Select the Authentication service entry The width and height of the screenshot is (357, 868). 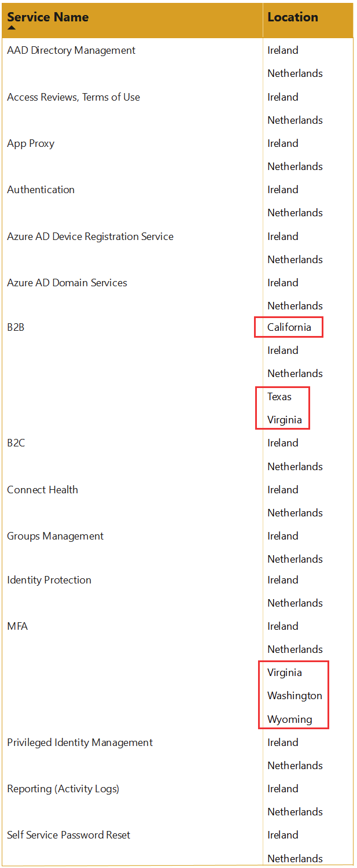pos(41,190)
